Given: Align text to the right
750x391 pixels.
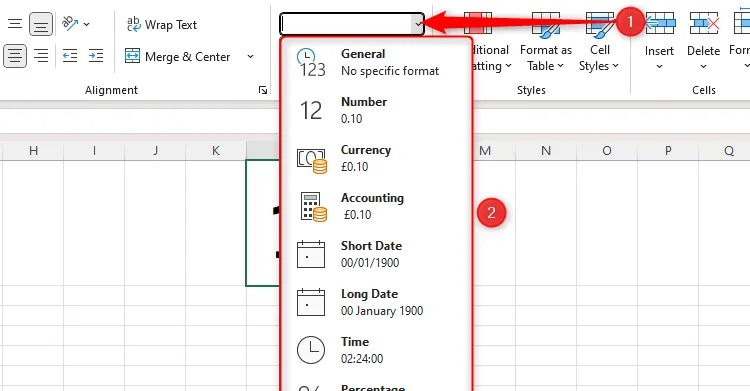Looking at the screenshot, I should coord(41,56).
